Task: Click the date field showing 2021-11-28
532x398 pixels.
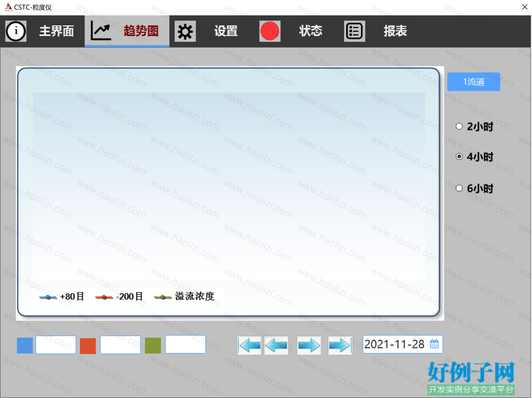Action: point(403,344)
